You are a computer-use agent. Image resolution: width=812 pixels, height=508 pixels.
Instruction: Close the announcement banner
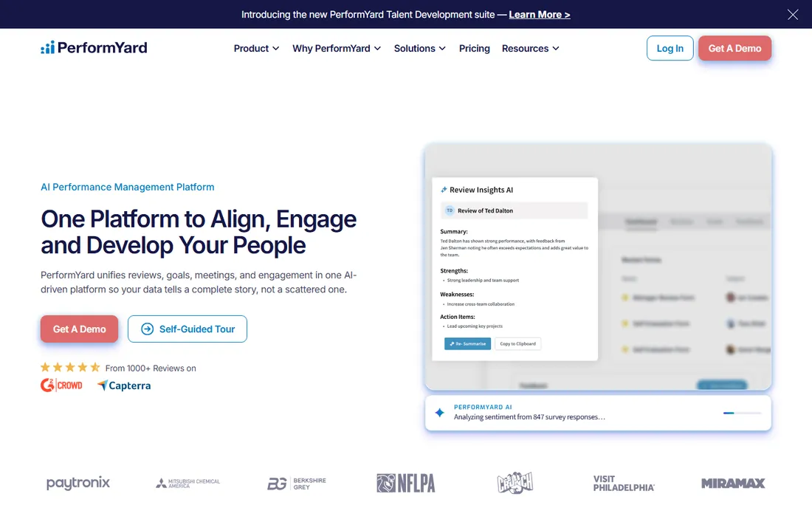click(792, 15)
